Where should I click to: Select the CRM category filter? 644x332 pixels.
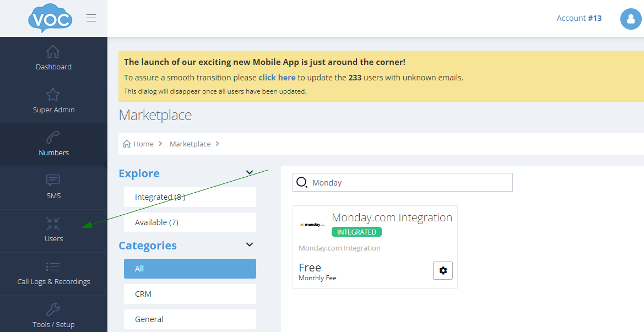190,294
